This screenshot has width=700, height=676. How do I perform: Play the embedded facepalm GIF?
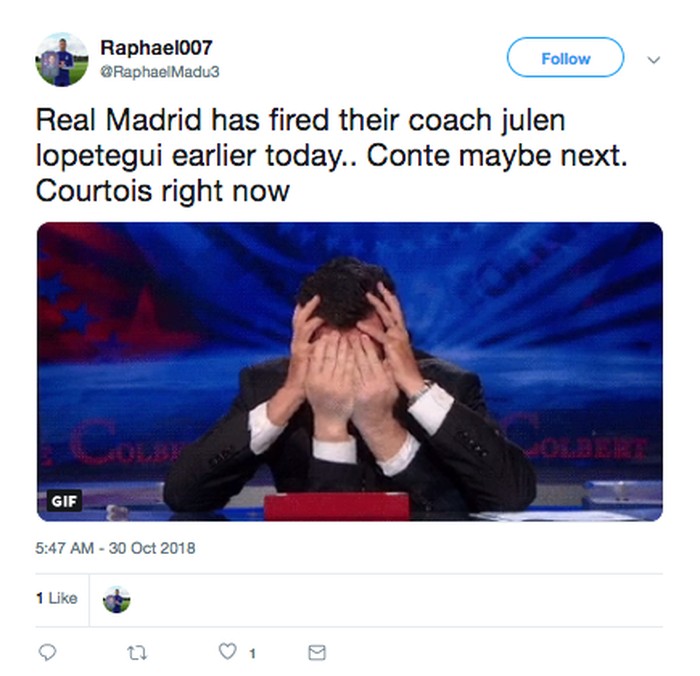click(x=350, y=371)
